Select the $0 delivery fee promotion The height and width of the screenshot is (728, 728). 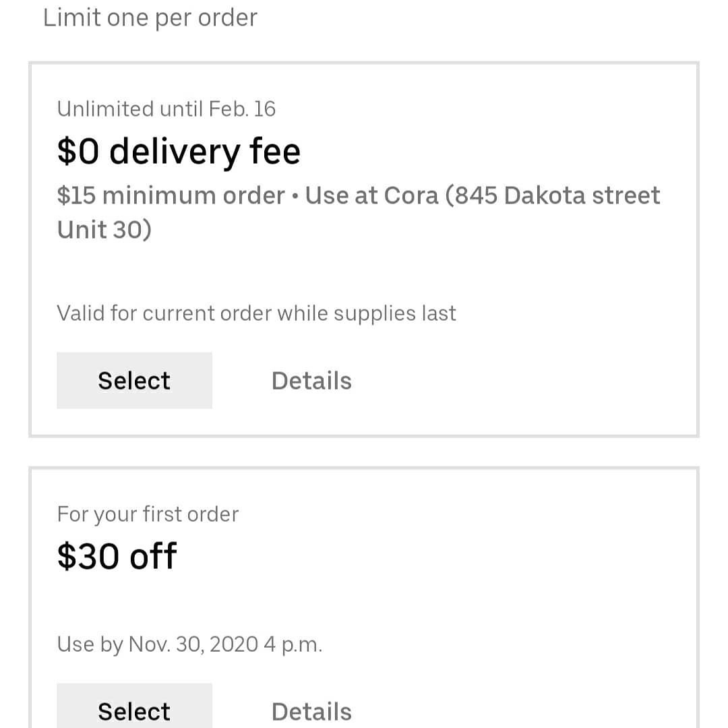click(134, 380)
